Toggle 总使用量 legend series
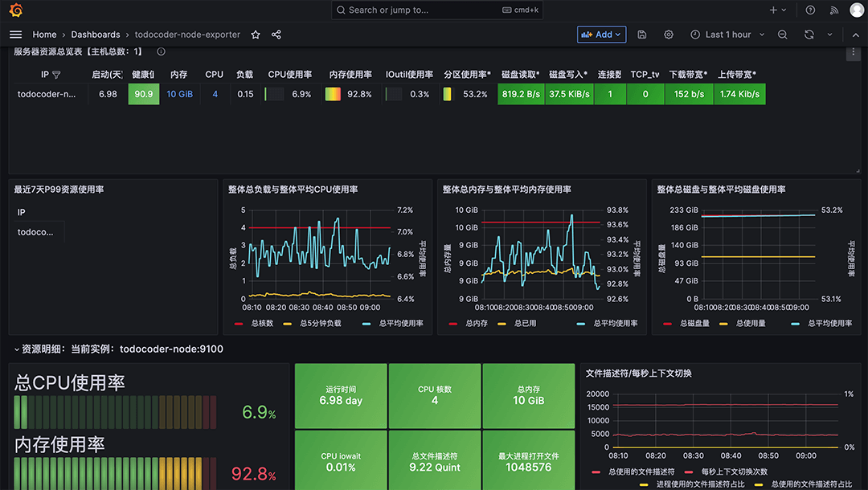This screenshot has height=490, width=868. pos(751,324)
